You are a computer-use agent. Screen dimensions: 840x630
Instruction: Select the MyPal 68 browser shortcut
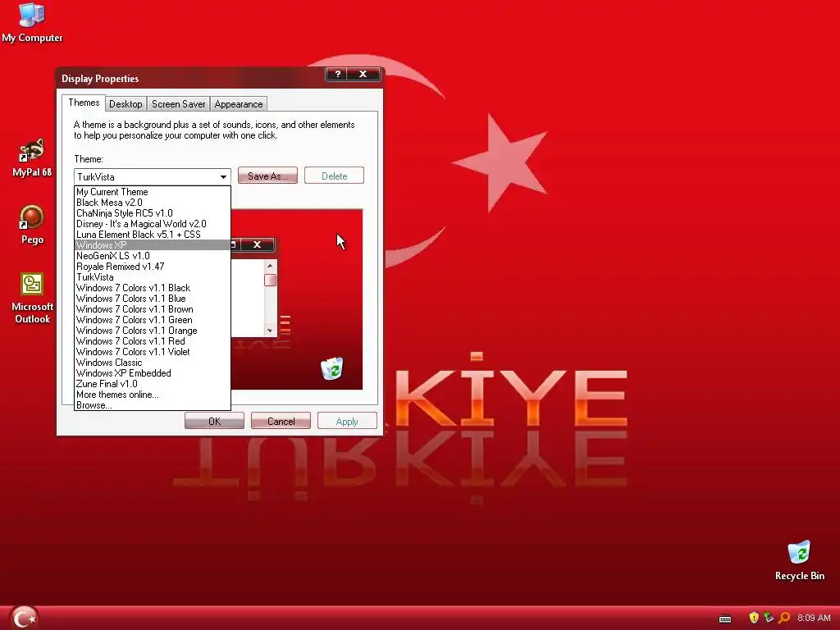point(32,157)
